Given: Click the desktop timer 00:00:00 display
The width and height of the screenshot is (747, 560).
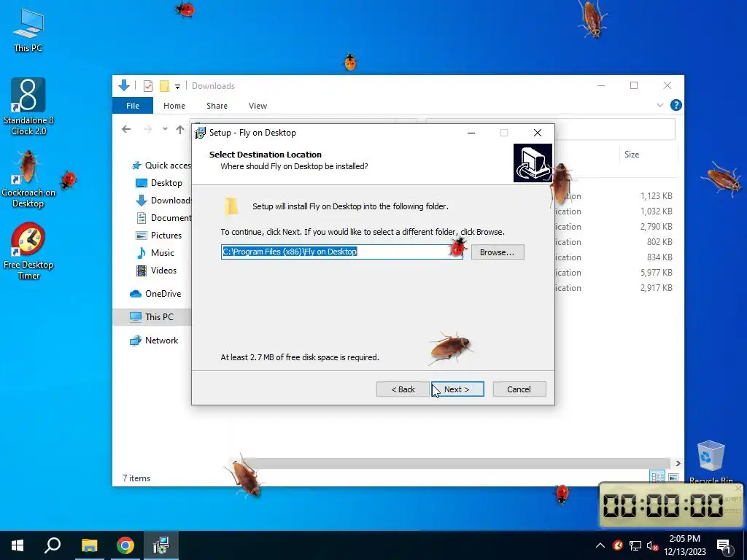Looking at the screenshot, I should coord(662,506).
